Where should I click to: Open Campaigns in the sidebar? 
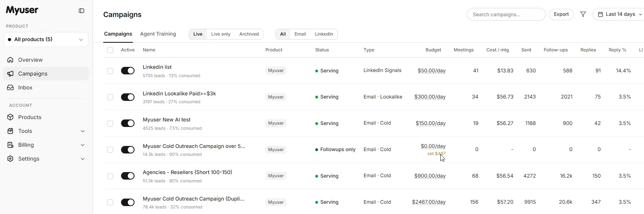46,74
